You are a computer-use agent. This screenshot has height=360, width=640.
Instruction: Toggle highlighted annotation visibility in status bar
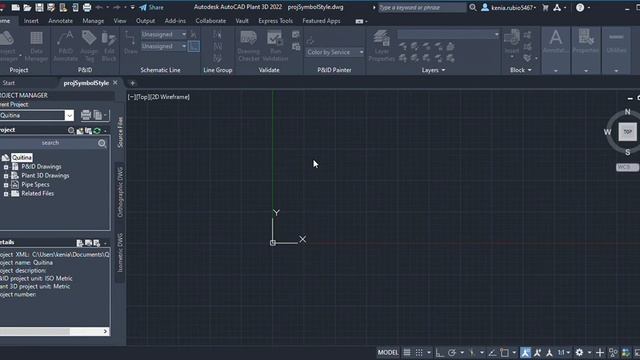click(526, 353)
